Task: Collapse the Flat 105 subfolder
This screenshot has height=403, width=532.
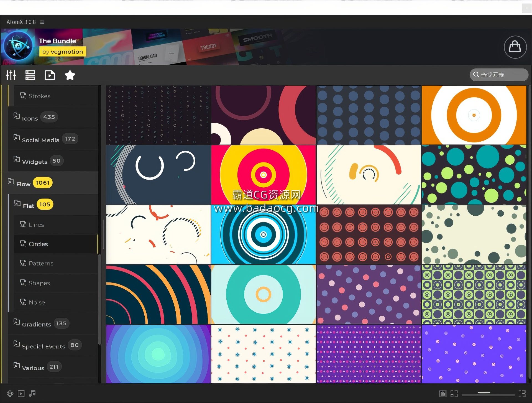Action: pyautogui.click(x=53, y=205)
